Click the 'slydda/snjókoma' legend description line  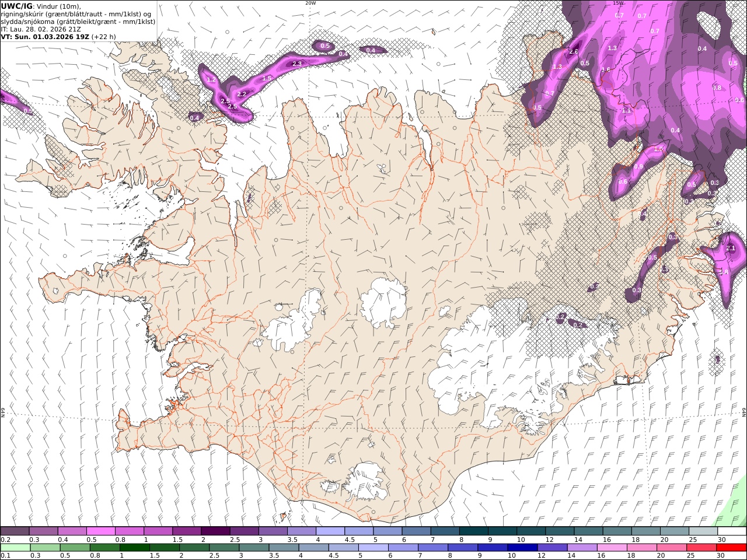click(78, 21)
